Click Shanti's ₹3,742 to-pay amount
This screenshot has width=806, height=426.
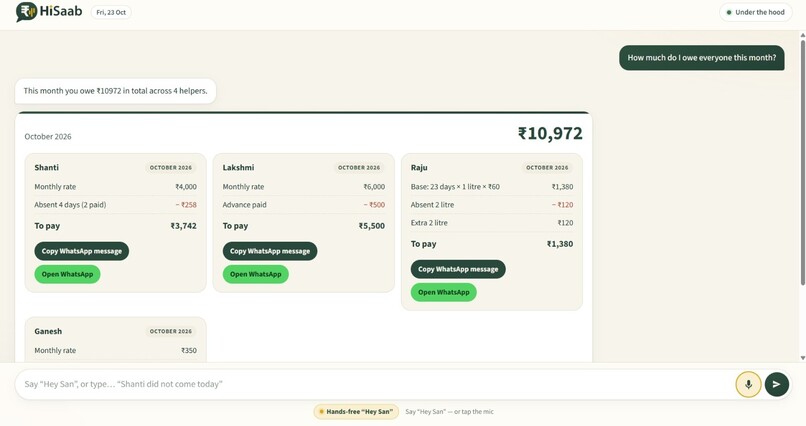184,226
